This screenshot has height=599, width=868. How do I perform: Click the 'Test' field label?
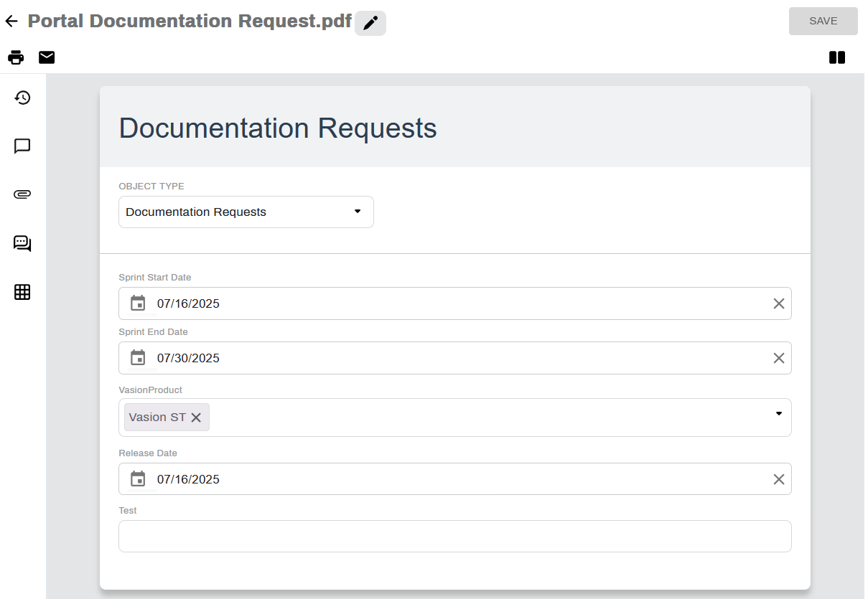coord(128,511)
